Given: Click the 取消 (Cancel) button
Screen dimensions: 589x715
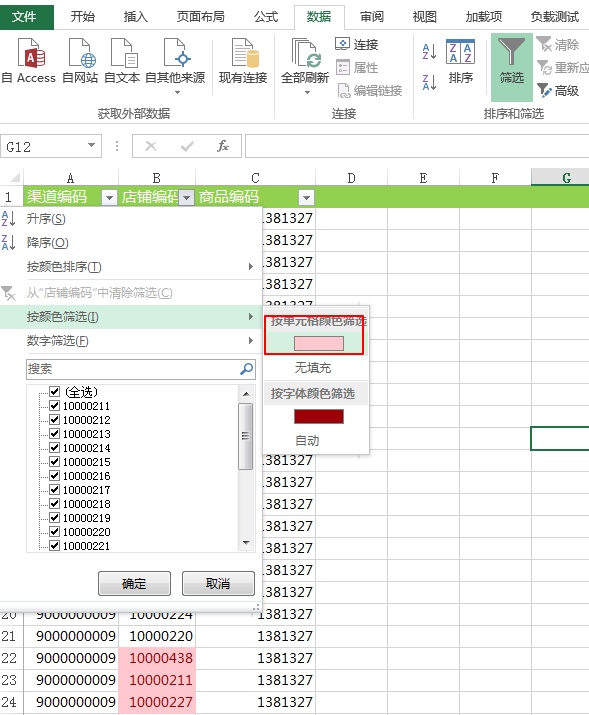Looking at the screenshot, I should coord(218,583).
